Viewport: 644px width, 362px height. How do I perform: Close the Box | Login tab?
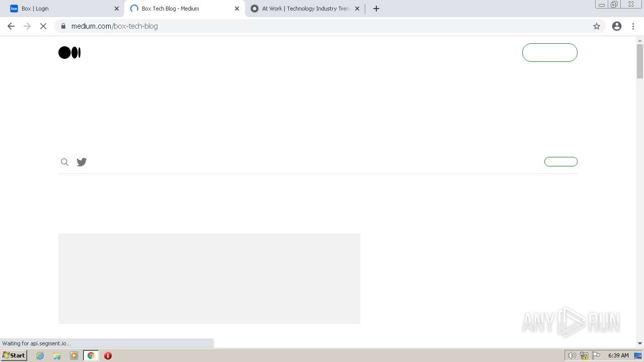pyautogui.click(x=117, y=9)
